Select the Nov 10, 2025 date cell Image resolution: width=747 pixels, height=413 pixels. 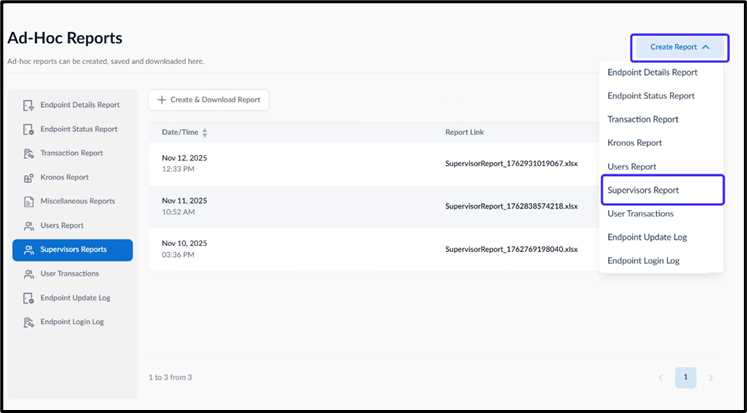184,243
